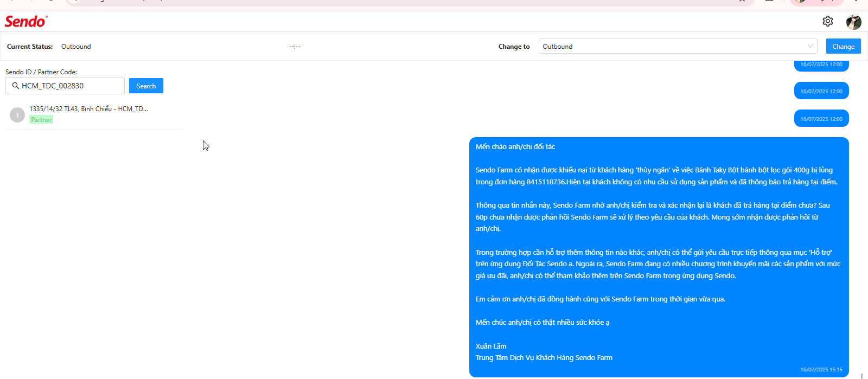Image resolution: width=868 pixels, height=379 pixels.
Task: Click the bottom 16/07/2025 12:00 message bubble
Action: tap(821, 118)
